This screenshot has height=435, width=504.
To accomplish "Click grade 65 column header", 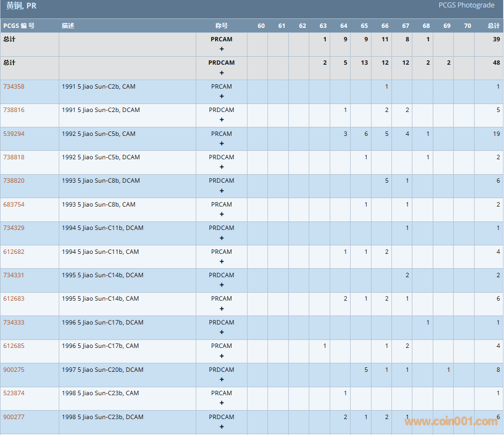I will pos(364,26).
